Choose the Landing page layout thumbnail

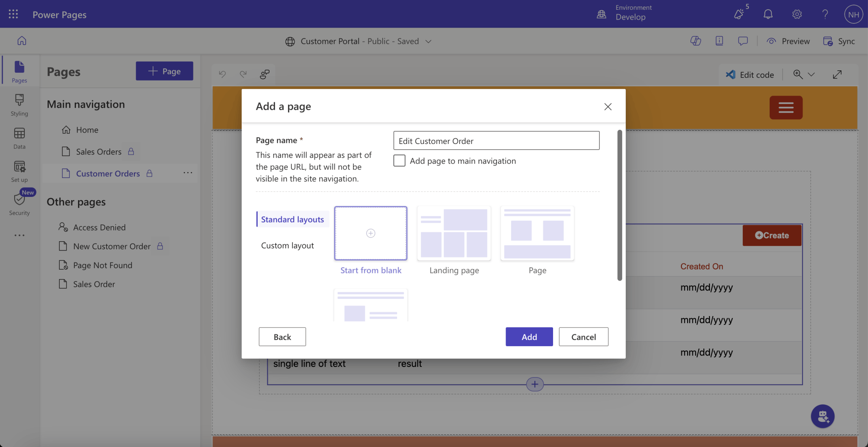(x=454, y=233)
